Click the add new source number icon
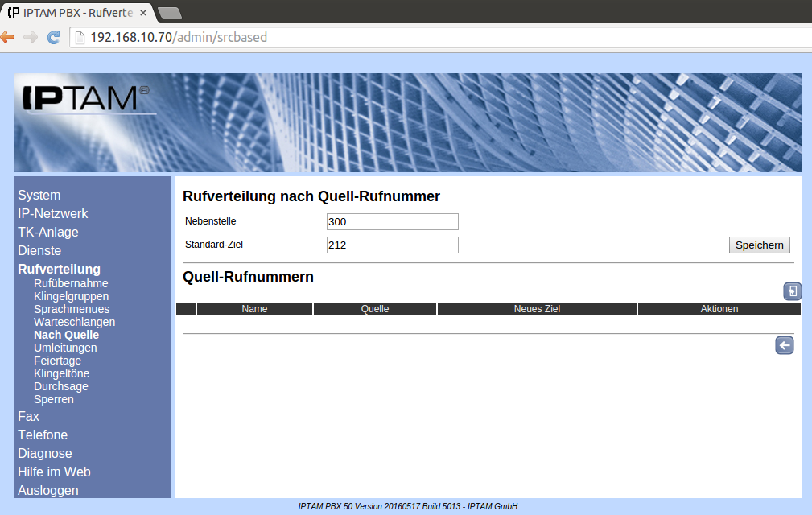The width and height of the screenshot is (812, 515). point(792,291)
